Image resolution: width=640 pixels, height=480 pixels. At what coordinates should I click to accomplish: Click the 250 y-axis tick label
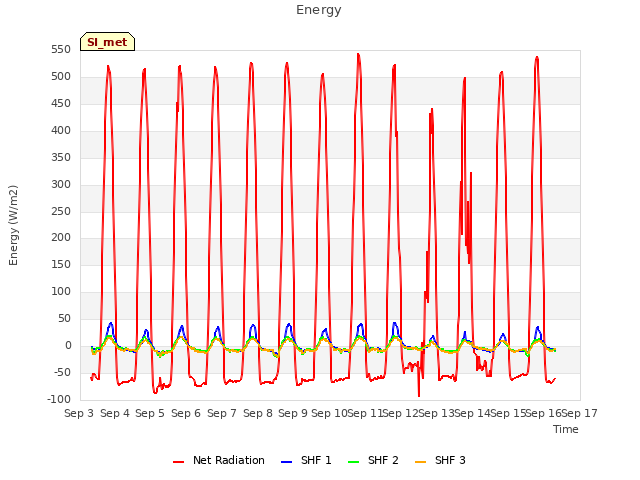tap(61, 211)
